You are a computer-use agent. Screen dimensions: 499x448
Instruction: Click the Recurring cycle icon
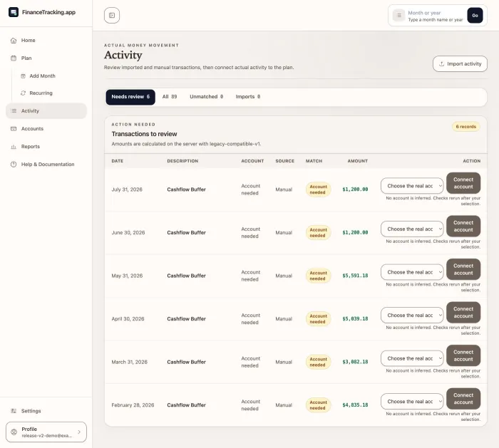point(24,93)
